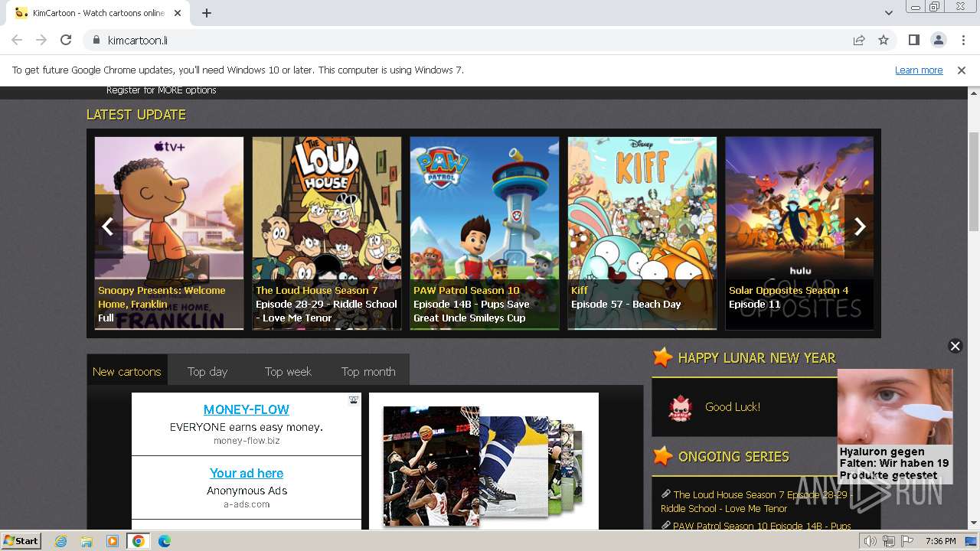
Task: Launch Internet Explorer from the taskbar
Action: click(x=60, y=541)
